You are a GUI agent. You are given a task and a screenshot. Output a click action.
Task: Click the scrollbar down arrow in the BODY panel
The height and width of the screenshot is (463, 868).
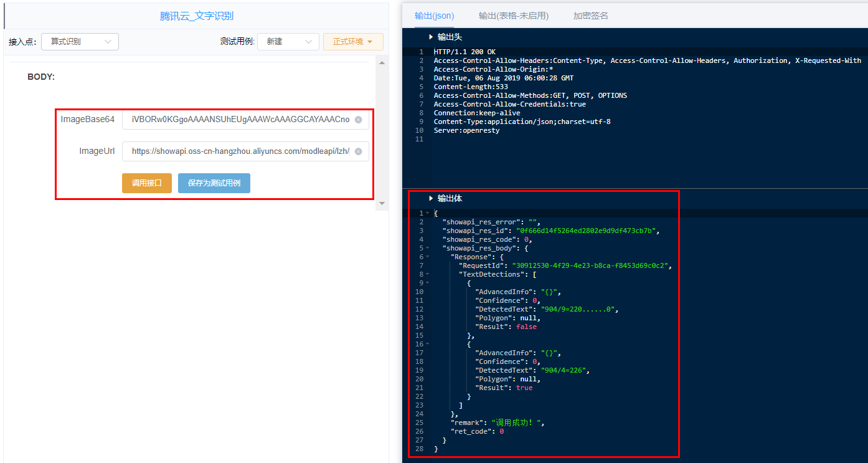[x=381, y=203]
